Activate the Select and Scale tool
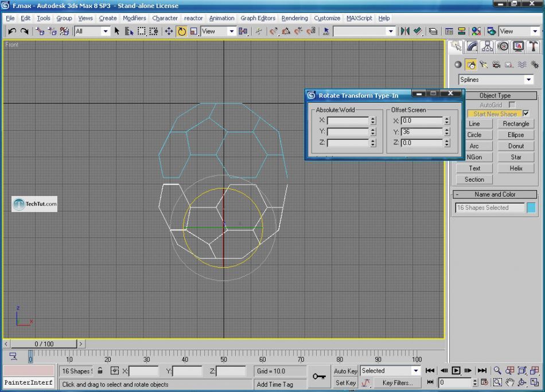545x392 pixels. (194, 32)
